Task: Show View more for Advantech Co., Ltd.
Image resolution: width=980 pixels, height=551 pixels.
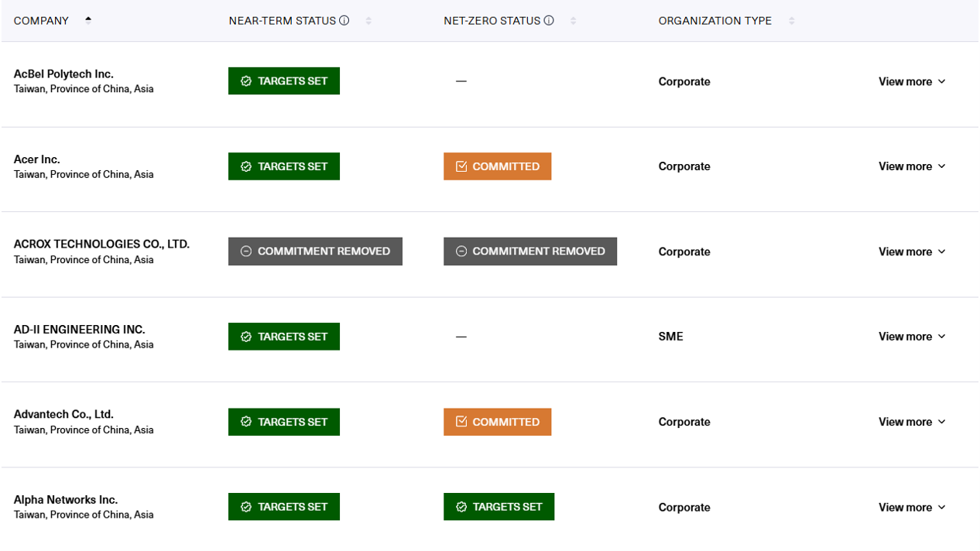Action: click(912, 422)
